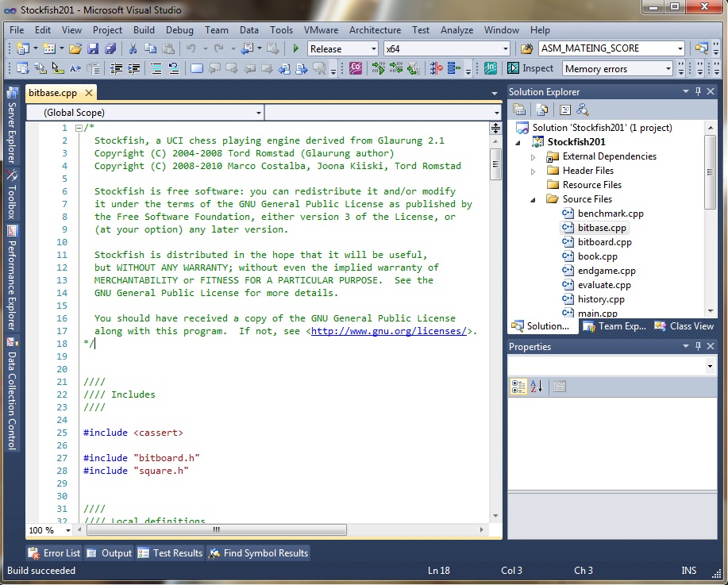Start debugging with the green play icon
Image resolution: width=728 pixels, height=585 pixels.
click(x=296, y=48)
